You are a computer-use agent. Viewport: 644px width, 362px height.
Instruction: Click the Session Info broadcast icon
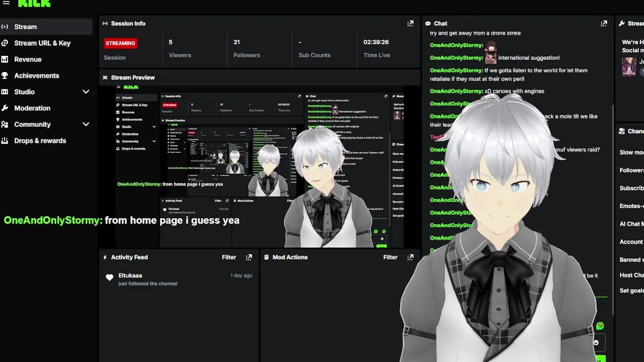(105, 24)
